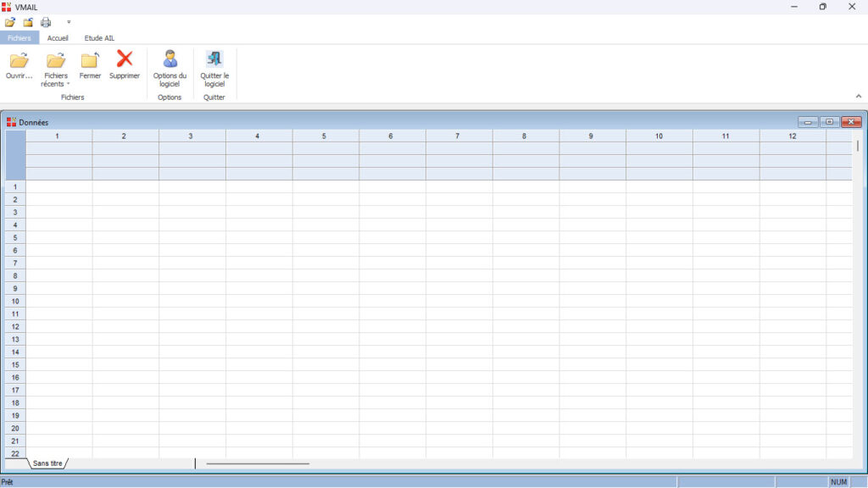Open Options du logiciel
Image resolution: width=868 pixels, height=488 pixels.
pos(170,69)
